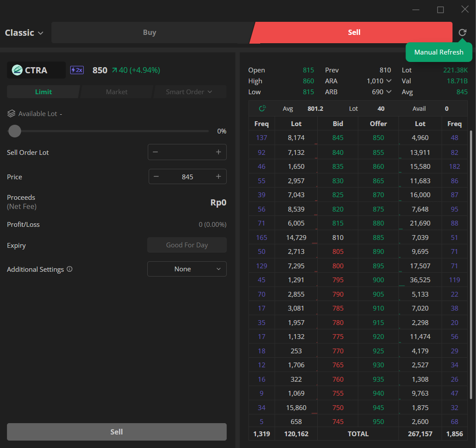Click the available lot percentage slider handle
Viewport: 476px width, 448px height.
click(x=15, y=131)
